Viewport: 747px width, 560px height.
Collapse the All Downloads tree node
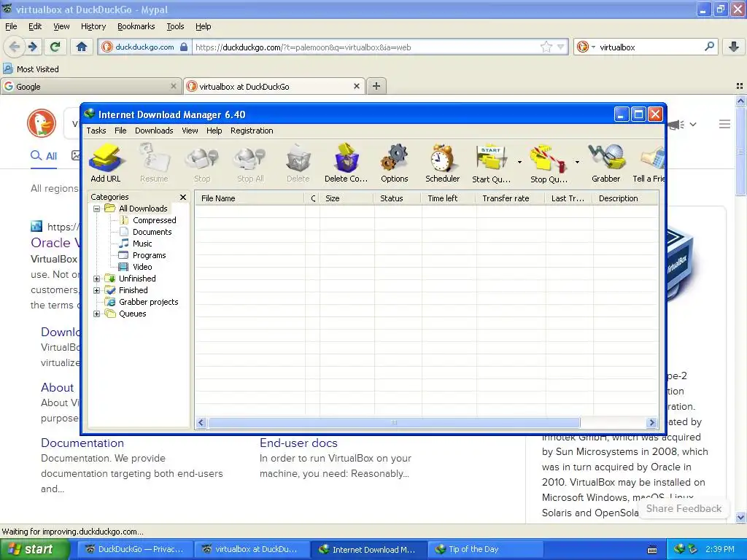pos(97,209)
